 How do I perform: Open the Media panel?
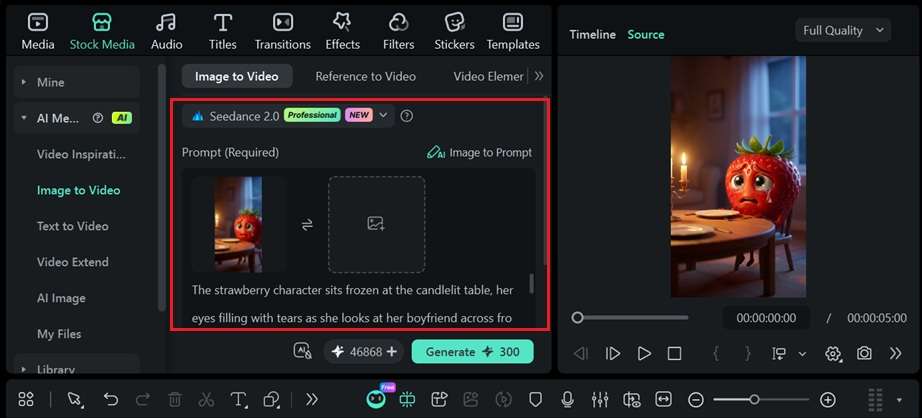[38, 32]
